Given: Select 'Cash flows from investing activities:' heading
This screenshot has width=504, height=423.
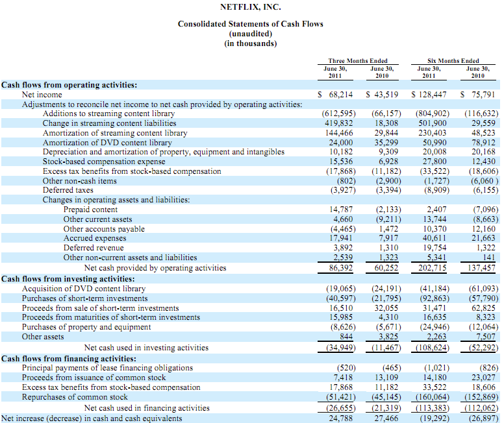Looking at the screenshot, I should pos(68,279).
